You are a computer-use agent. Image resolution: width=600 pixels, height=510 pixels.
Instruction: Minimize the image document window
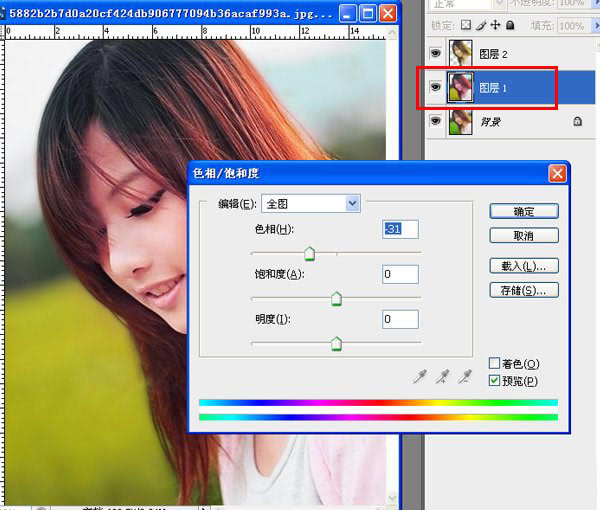[348, 14]
